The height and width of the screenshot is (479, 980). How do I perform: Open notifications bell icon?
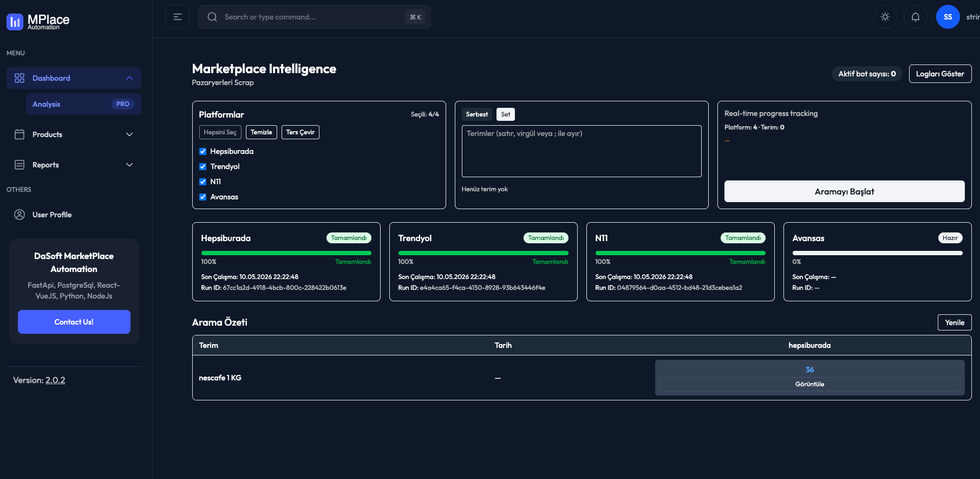coord(916,17)
